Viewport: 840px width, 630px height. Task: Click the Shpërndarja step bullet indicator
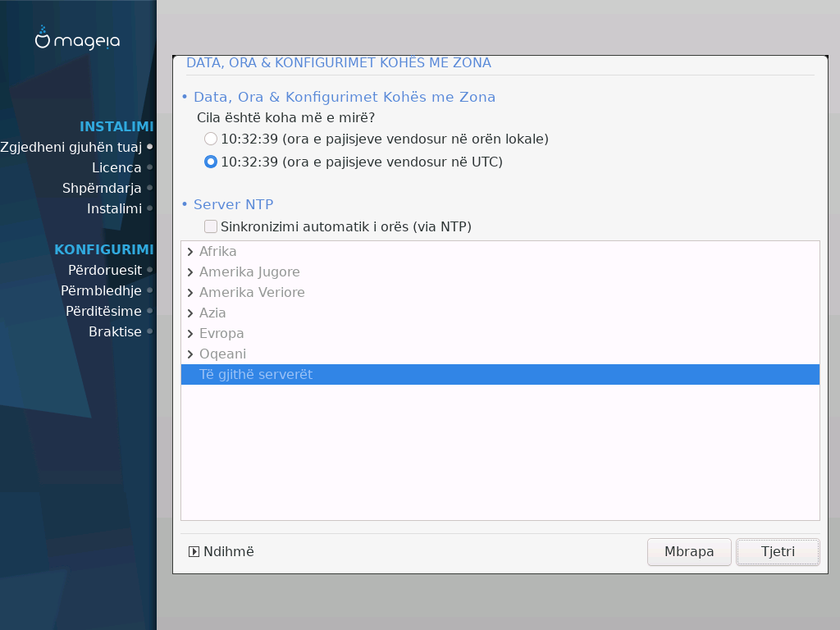pyautogui.click(x=150, y=188)
